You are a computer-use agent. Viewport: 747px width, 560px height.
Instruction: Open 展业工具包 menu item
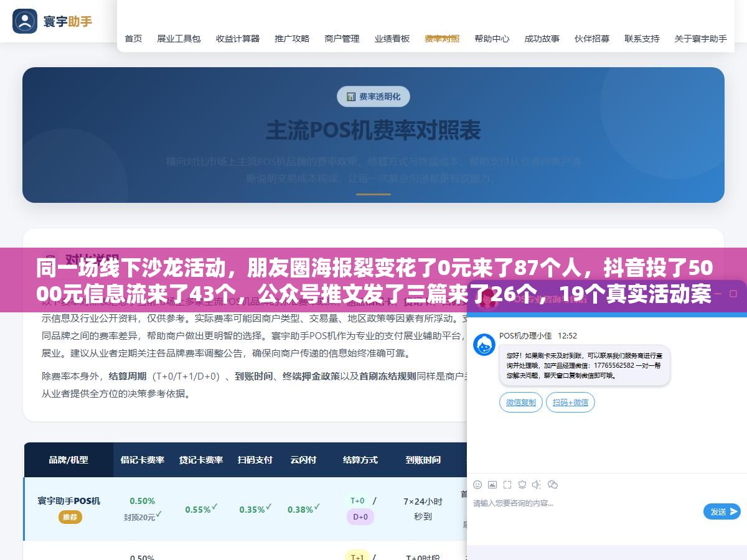(179, 39)
